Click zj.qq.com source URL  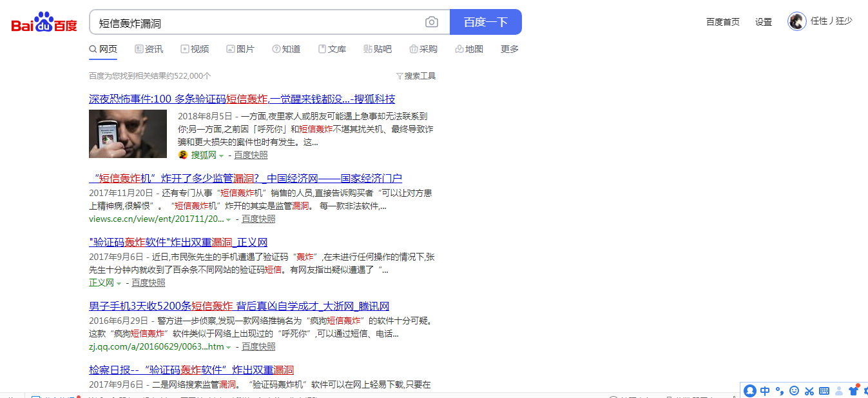pos(157,347)
